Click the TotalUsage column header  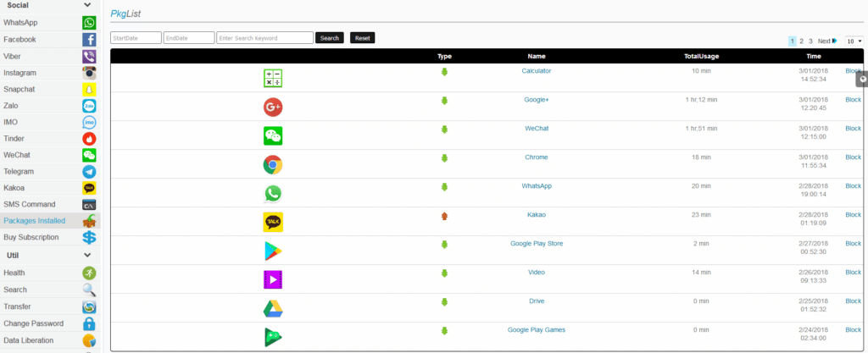tap(701, 56)
